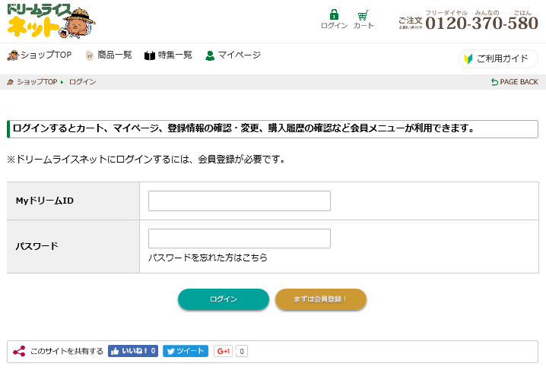This screenshot has height=392, width=546.
Task: Focus the MyドリームID input field
Action: pos(239,201)
